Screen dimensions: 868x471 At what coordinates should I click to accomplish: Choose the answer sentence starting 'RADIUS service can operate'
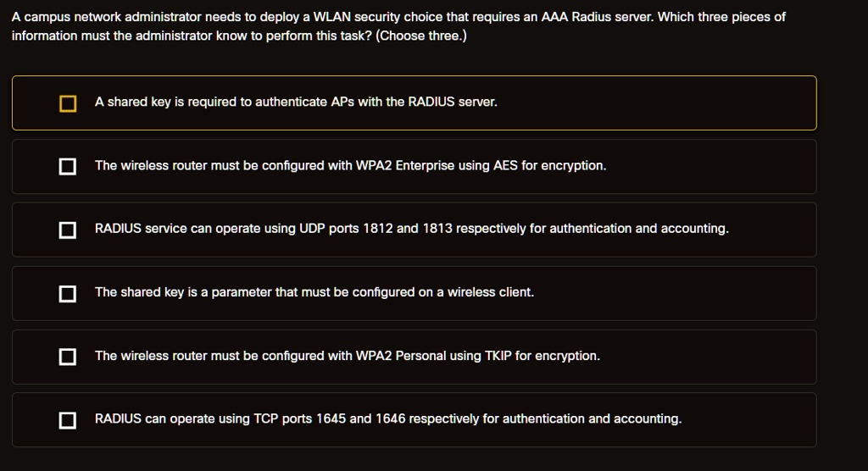point(412,229)
